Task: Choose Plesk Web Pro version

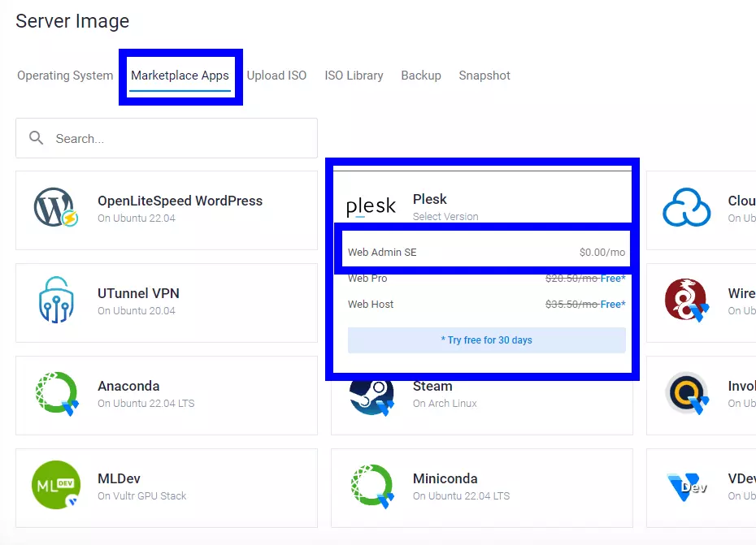Action: tap(486, 278)
